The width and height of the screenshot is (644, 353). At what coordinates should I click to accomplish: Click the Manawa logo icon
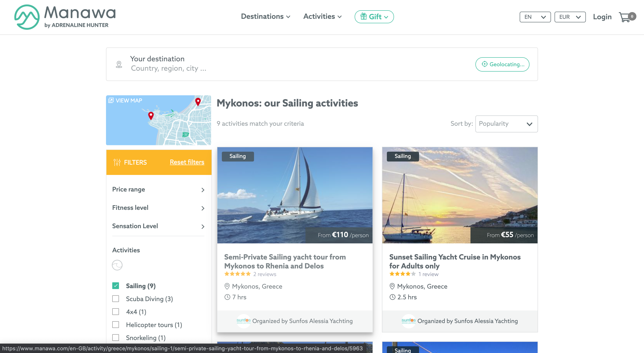pos(27,17)
